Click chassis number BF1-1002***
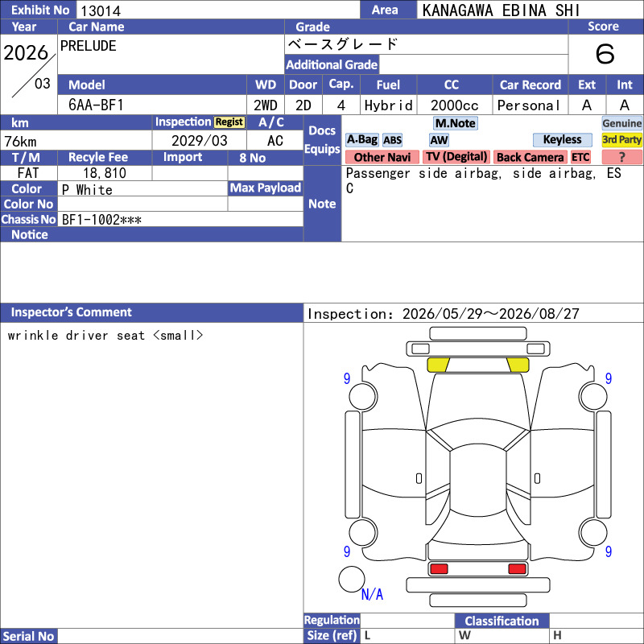This screenshot has width=644, height=644. 101,220
